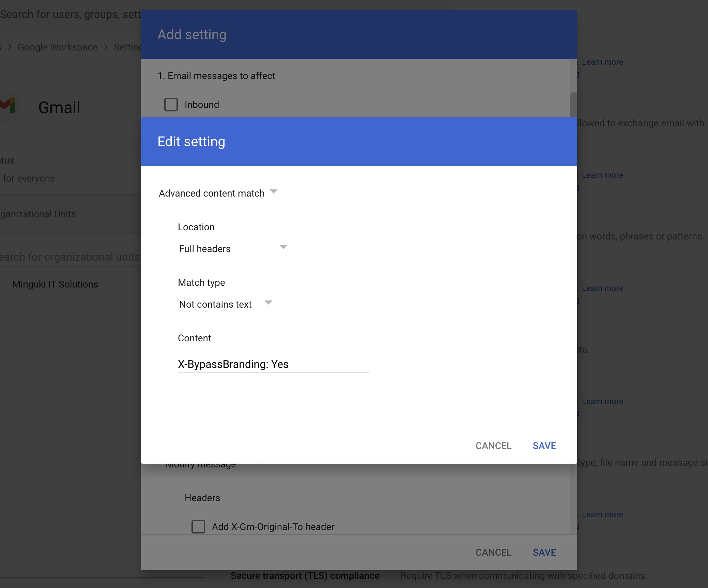Open the topmost Learn more link
708x588 pixels.
602,62
